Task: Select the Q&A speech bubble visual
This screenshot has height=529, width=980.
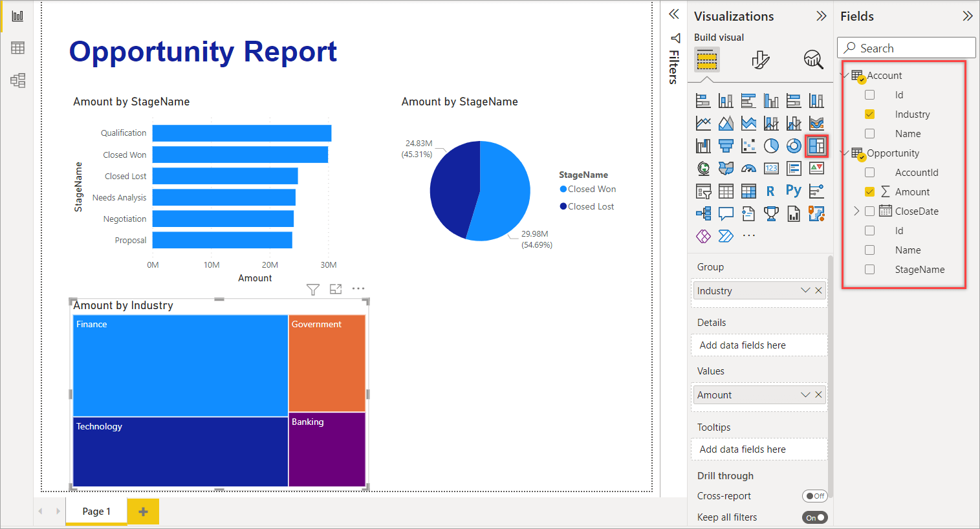Action: pyautogui.click(x=726, y=213)
